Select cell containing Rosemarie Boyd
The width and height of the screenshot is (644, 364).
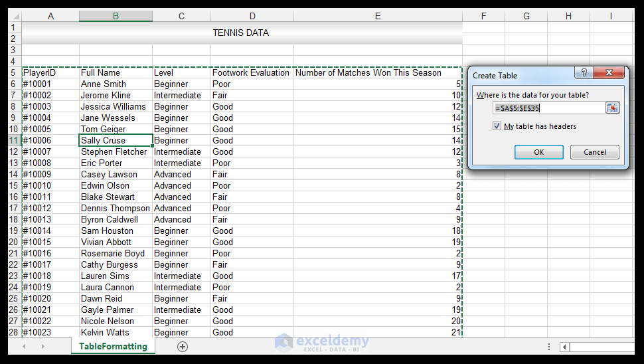point(116,254)
